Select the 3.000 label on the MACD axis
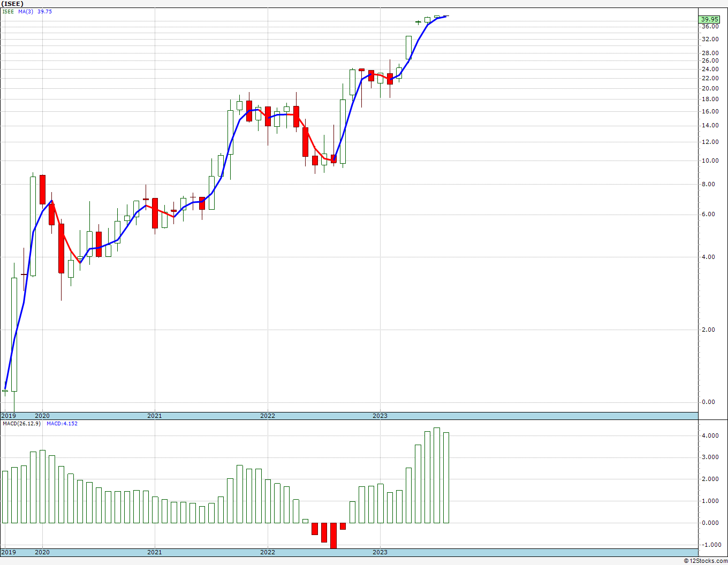This screenshot has height=565, width=728. coord(710,457)
